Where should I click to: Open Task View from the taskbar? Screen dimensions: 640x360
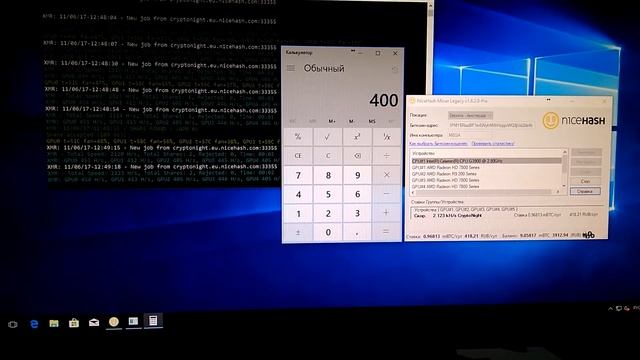pyautogui.click(x=13, y=324)
